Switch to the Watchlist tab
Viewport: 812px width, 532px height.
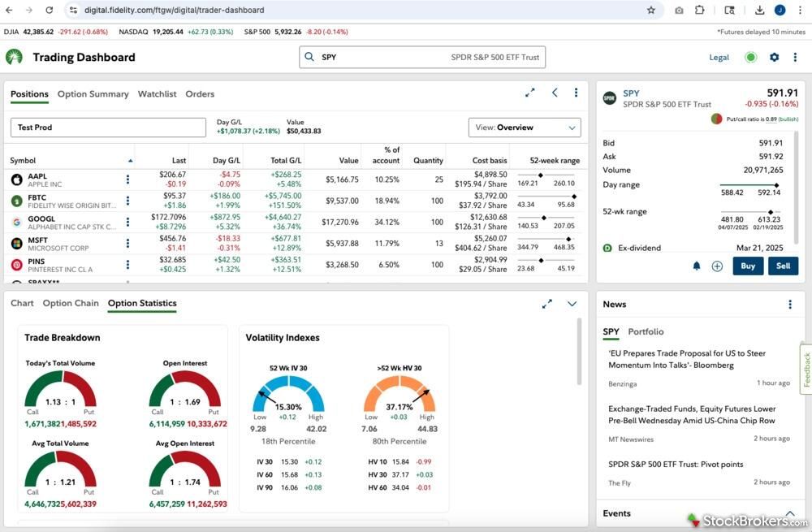pos(157,94)
